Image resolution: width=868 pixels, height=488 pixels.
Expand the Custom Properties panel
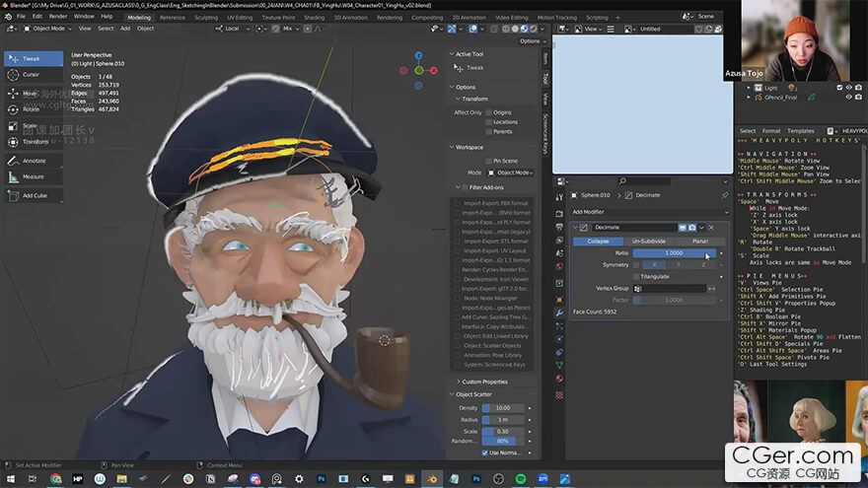[483, 382]
